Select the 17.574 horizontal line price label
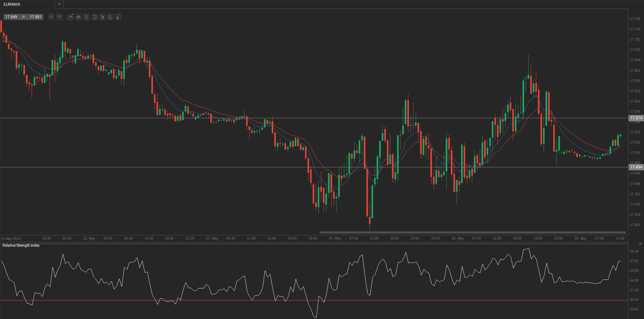644x319 pixels. [636, 118]
